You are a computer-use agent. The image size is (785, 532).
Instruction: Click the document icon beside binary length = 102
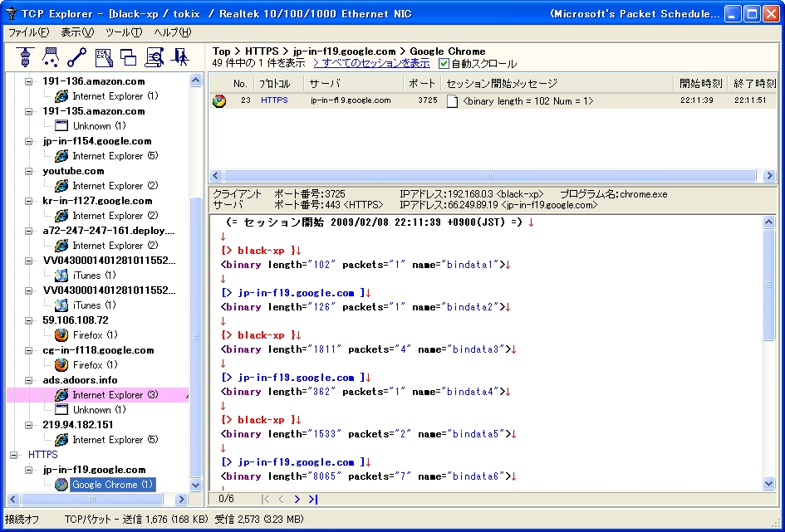452,101
